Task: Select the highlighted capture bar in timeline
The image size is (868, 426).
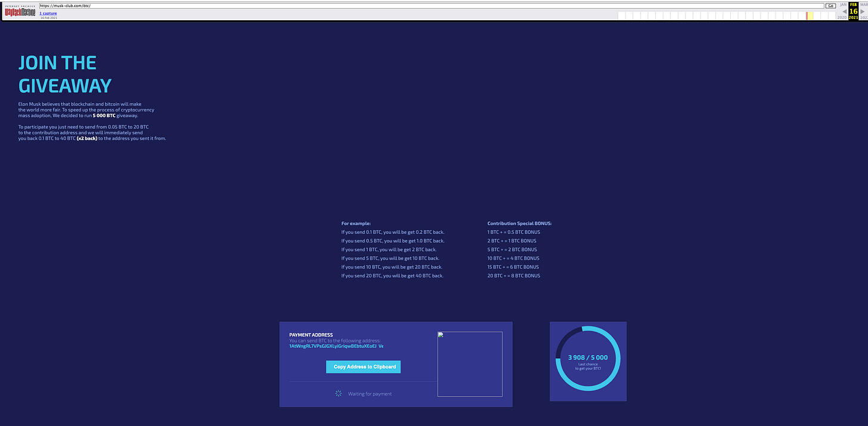Action: click(x=810, y=16)
